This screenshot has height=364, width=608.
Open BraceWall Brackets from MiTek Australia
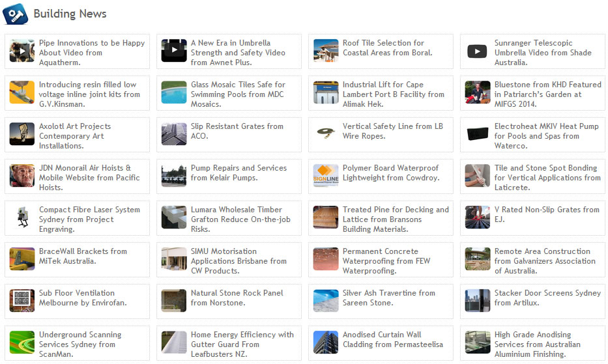(83, 257)
